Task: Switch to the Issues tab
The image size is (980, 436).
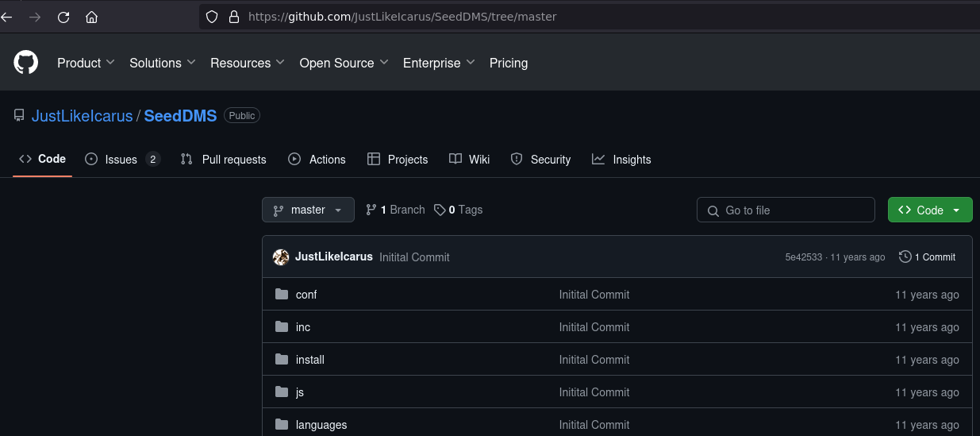Action: 122,160
